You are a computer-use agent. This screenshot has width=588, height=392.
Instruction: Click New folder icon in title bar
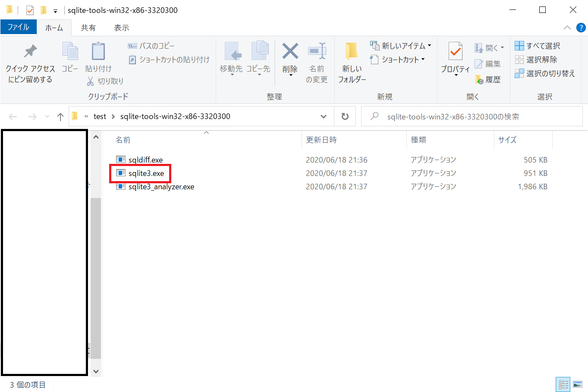(x=43, y=10)
